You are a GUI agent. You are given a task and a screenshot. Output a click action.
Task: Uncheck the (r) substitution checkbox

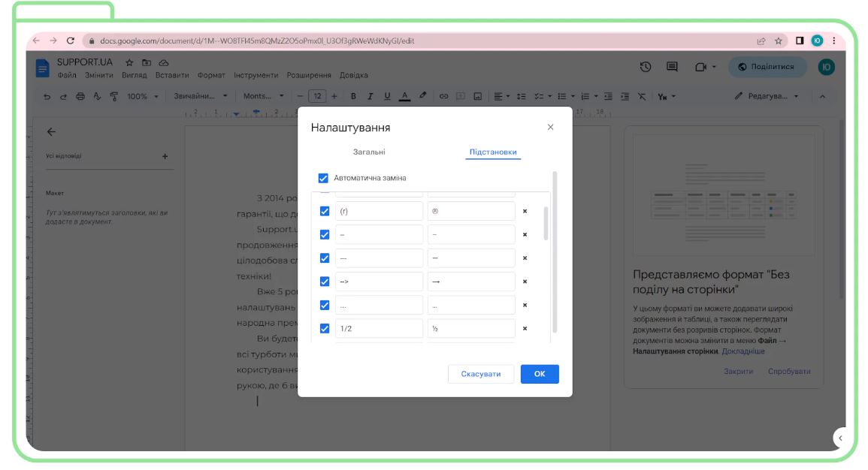[325, 211]
